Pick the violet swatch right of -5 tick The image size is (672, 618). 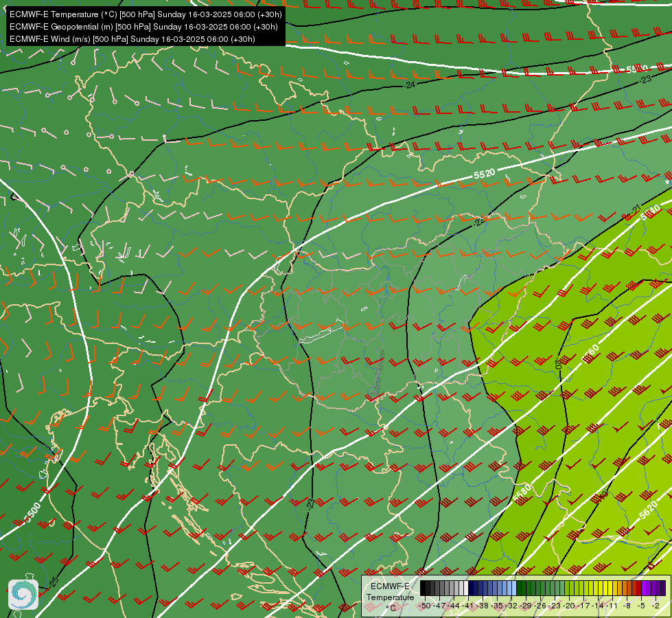[644, 588]
